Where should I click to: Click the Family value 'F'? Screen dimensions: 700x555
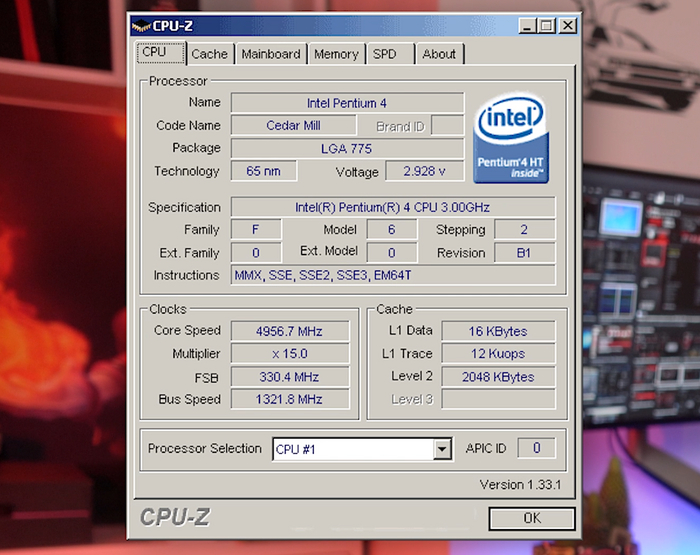click(x=256, y=230)
